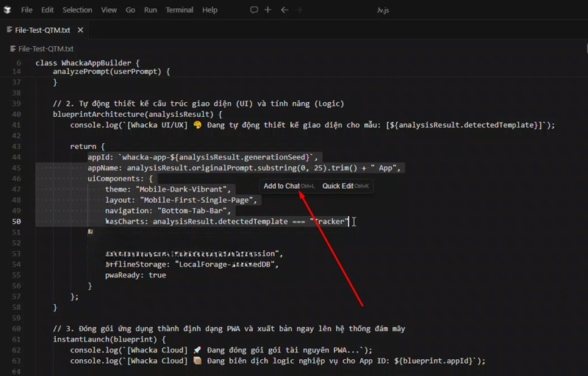
Task: Click the theme "Mobile-Dark-Vibrant" line
Action: pyautogui.click(x=168, y=189)
